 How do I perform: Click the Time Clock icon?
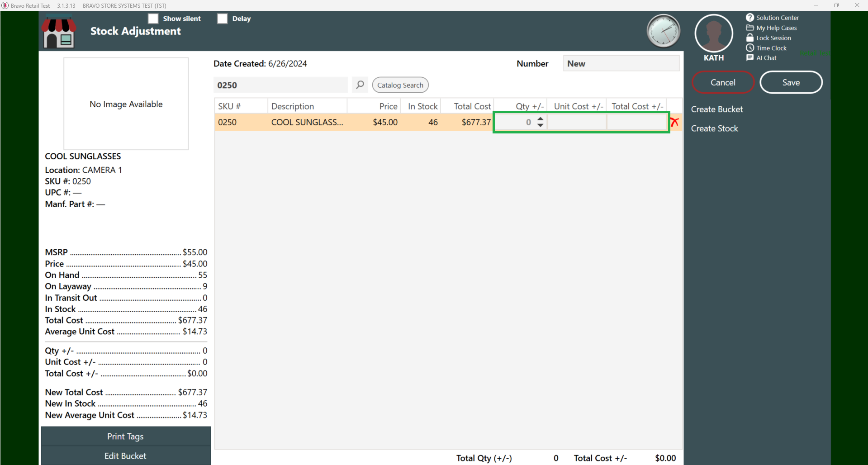coord(750,48)
